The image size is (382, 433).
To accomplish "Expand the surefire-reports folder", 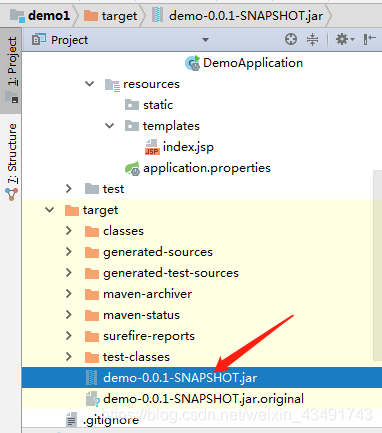I will point(69,336).
